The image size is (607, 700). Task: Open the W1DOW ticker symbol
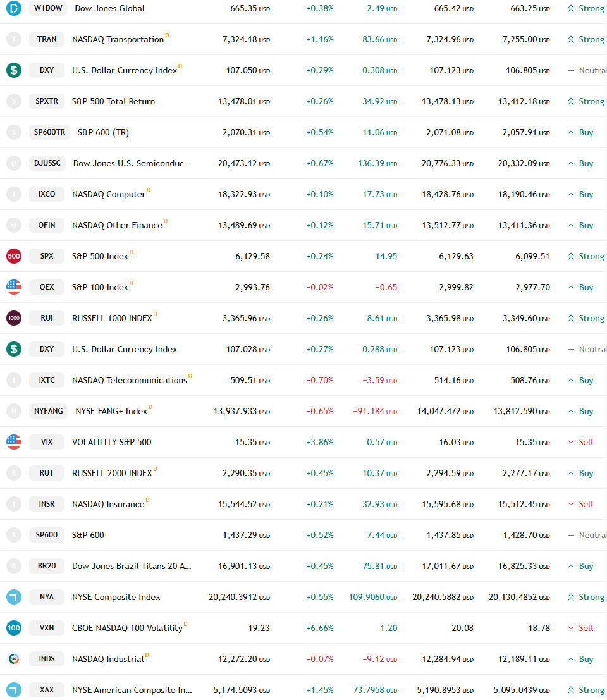click(x=48, y=8)
